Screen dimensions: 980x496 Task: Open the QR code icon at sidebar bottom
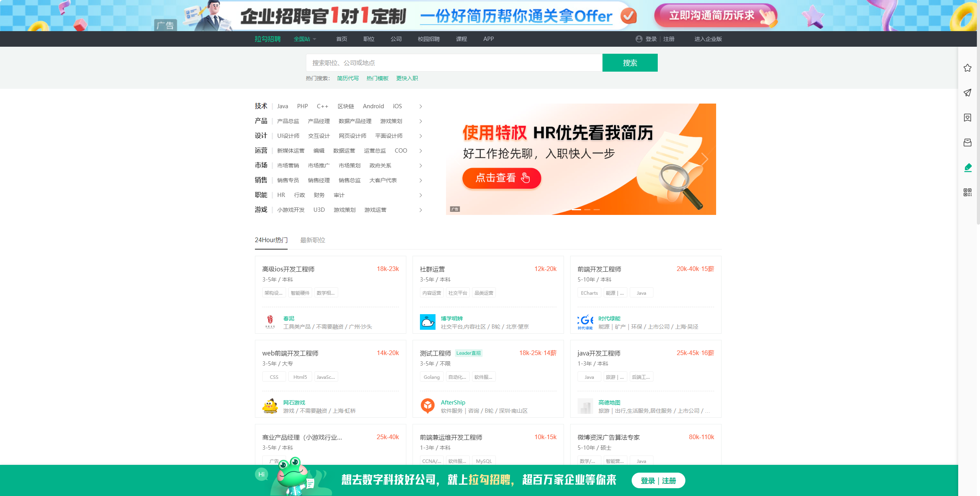[968, 193]
